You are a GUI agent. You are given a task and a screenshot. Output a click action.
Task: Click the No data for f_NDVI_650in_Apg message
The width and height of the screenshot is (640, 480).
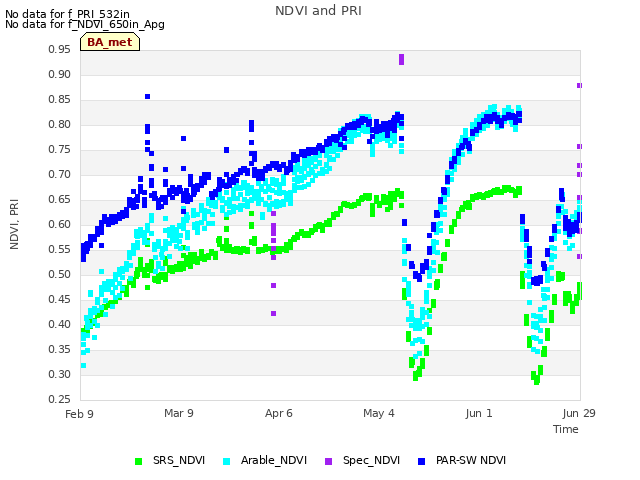[x=85, y=24]
